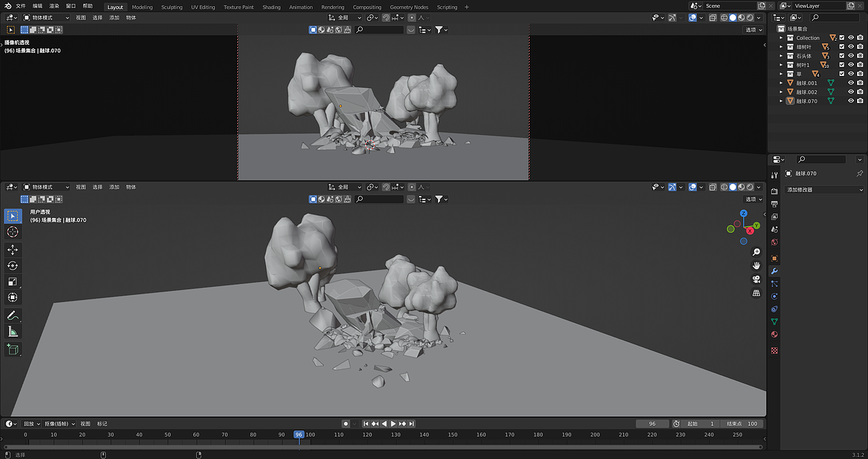
Task: Expand the 融球.070 object in outliner
Action: pos(781,101)
